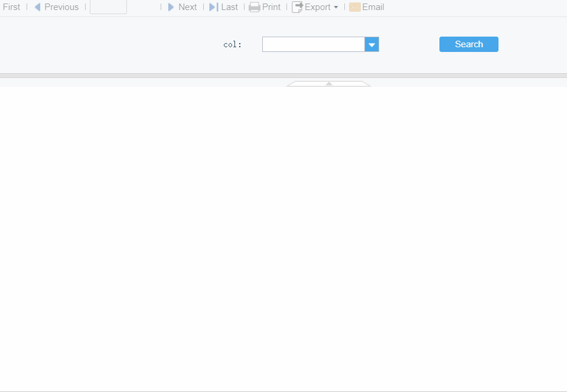Click the Email envelope icon in toolbar
567x392 pixels.
click(354, 7)
